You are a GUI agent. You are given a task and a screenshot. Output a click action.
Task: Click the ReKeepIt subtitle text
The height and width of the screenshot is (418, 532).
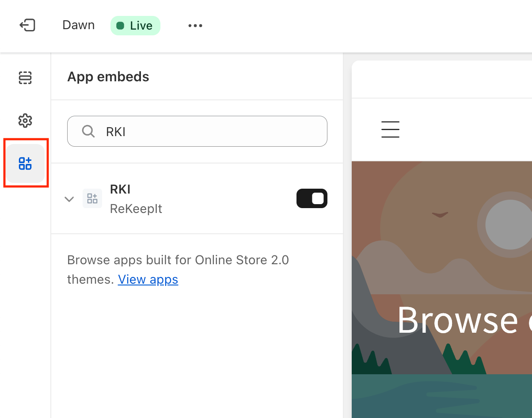coord(136,209)
